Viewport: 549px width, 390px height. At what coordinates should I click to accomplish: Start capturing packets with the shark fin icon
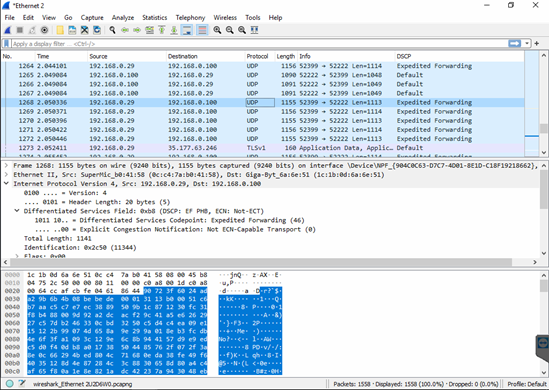tap(8, 30)
